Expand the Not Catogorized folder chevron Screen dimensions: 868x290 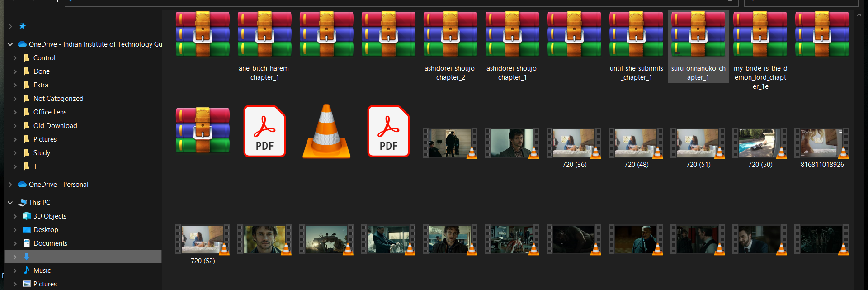coord(15,99)
